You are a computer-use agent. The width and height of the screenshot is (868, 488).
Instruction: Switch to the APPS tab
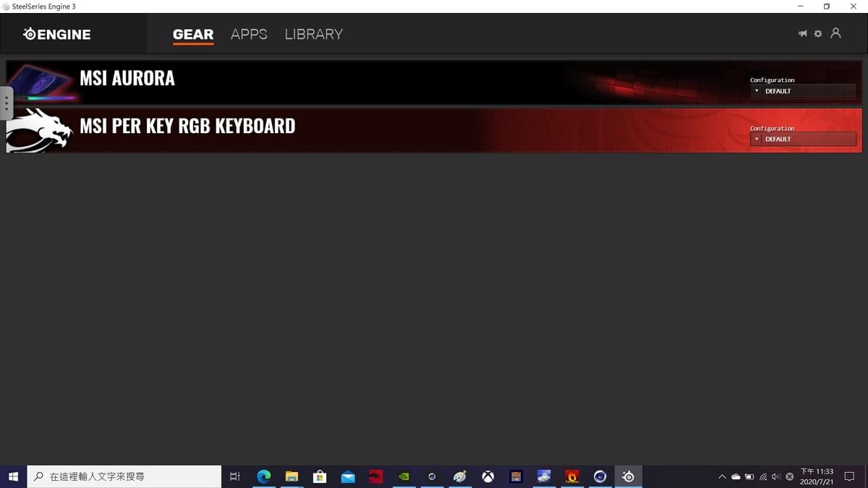[x=249, y=34]
